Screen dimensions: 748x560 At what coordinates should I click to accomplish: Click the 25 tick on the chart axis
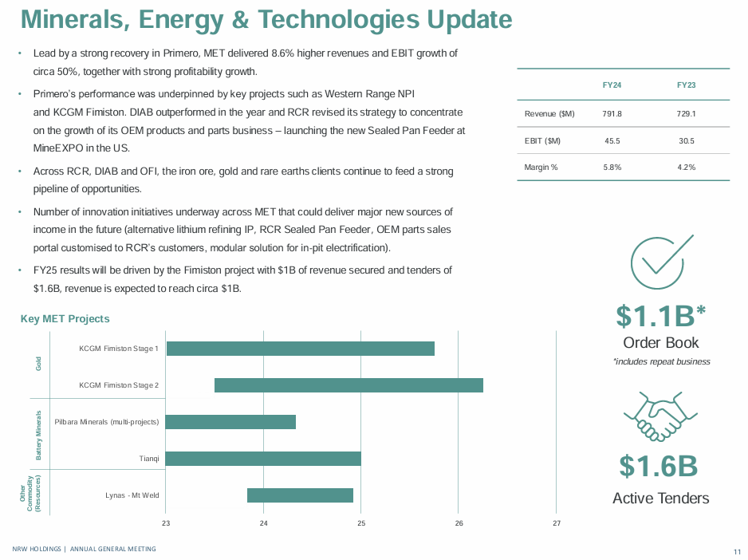[361, 523]
